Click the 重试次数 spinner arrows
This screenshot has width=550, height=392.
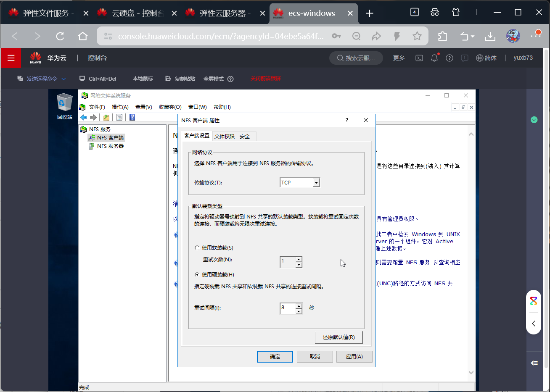[x=299, y=262]
